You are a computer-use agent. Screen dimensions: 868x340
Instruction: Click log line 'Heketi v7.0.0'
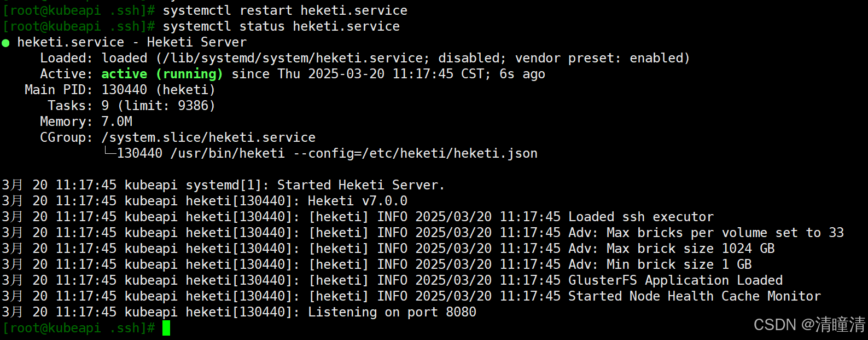point(358,201)
